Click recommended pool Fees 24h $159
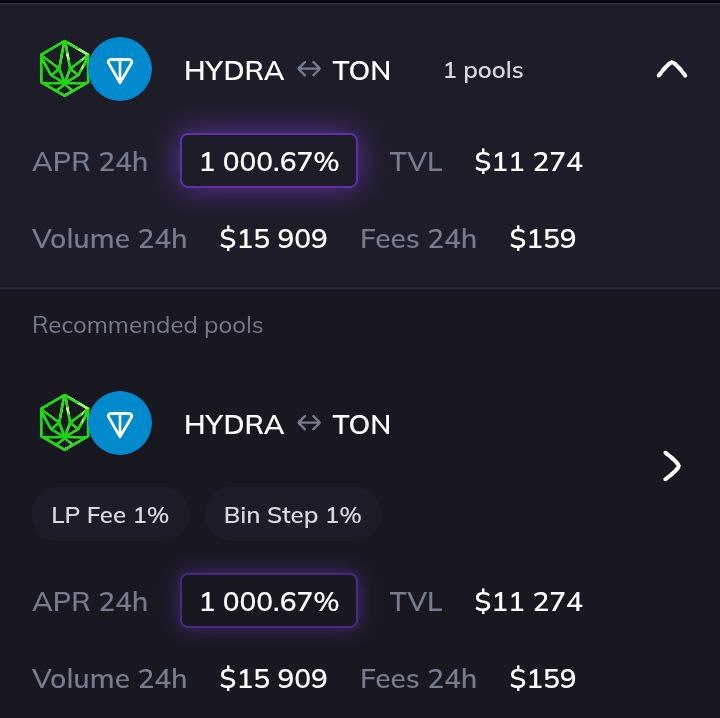This screenshot has height=718, width=720. 542,679
